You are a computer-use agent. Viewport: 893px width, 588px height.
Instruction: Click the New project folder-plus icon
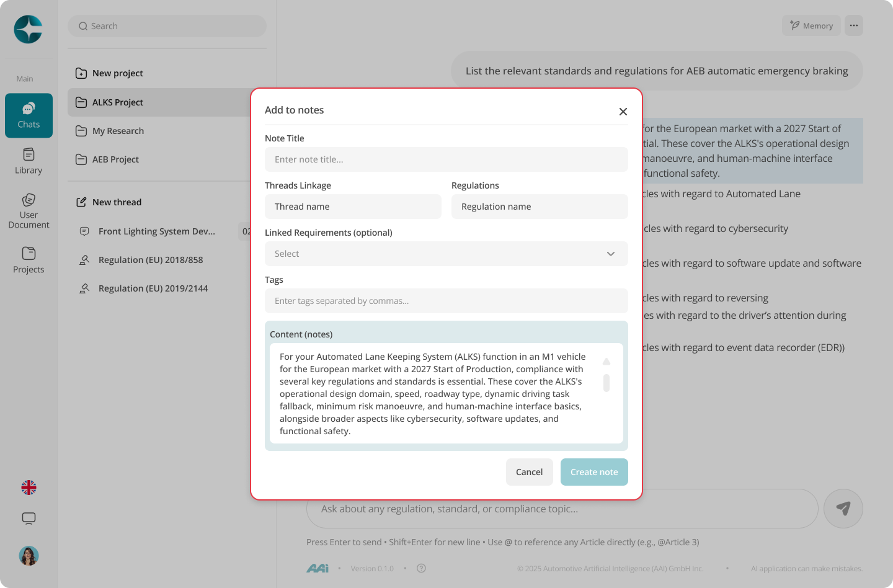point(81,73)
